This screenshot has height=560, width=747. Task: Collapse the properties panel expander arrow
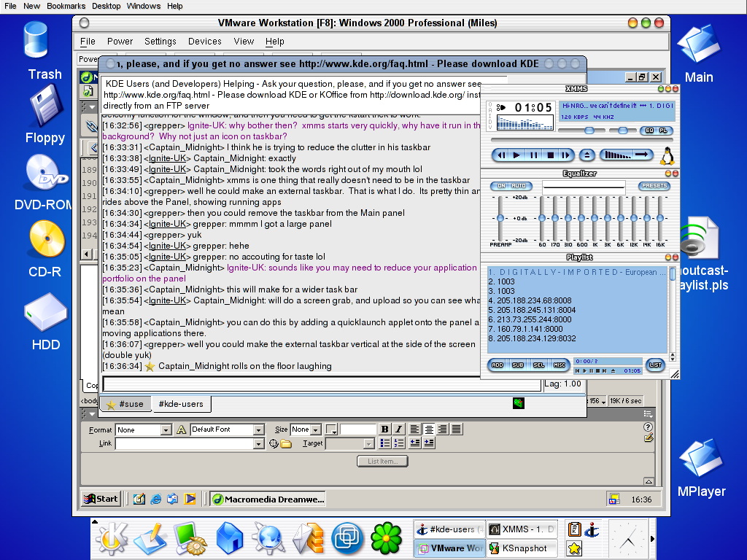[649, 481]
